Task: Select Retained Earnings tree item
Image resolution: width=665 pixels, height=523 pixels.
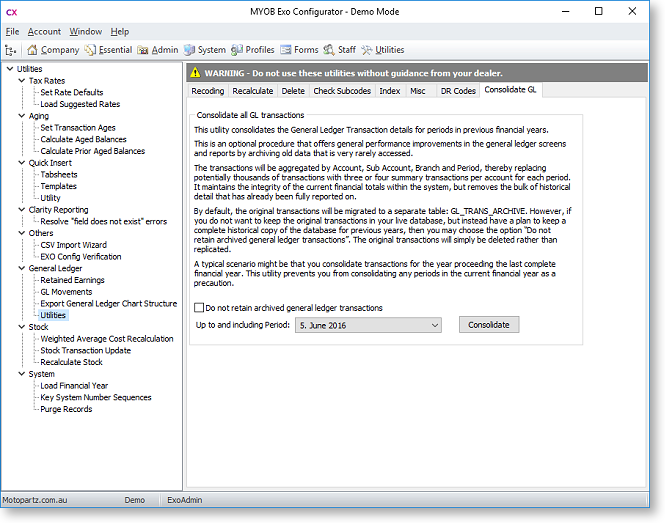Action: pyautogui.click(x=72, y=280)
